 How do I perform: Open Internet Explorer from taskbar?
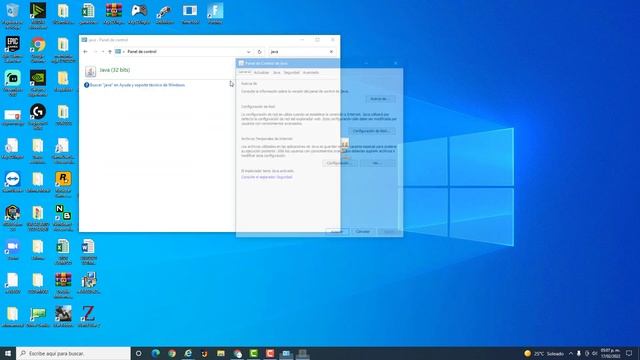pyautogui.click(x=188, y=353)
